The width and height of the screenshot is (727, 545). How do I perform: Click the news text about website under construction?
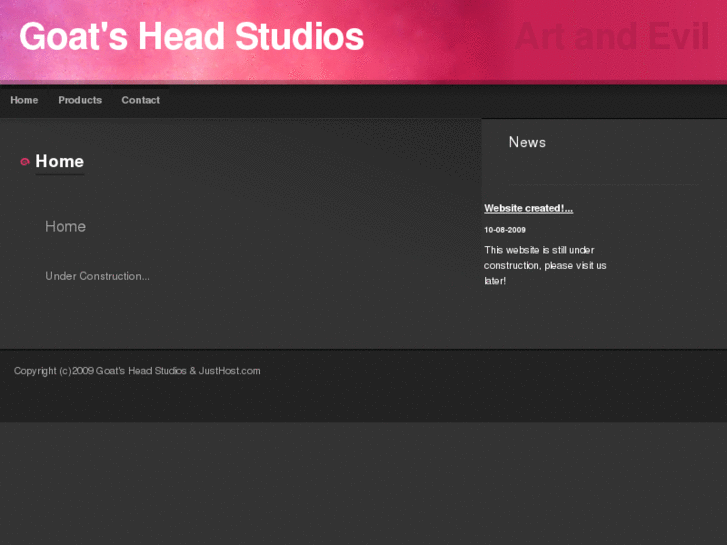tap(545, 265)
